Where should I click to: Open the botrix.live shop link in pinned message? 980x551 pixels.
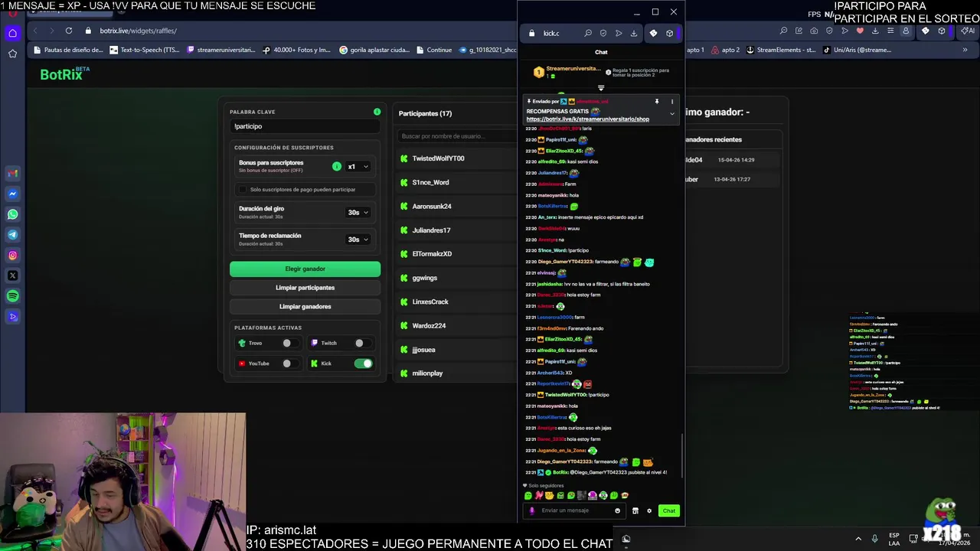click(x=587, y=119)
